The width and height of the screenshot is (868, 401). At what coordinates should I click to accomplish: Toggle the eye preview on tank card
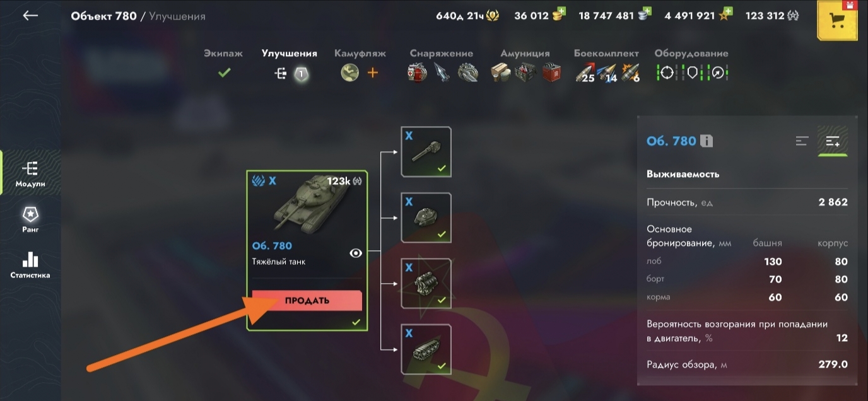click(x=356, y=253)
